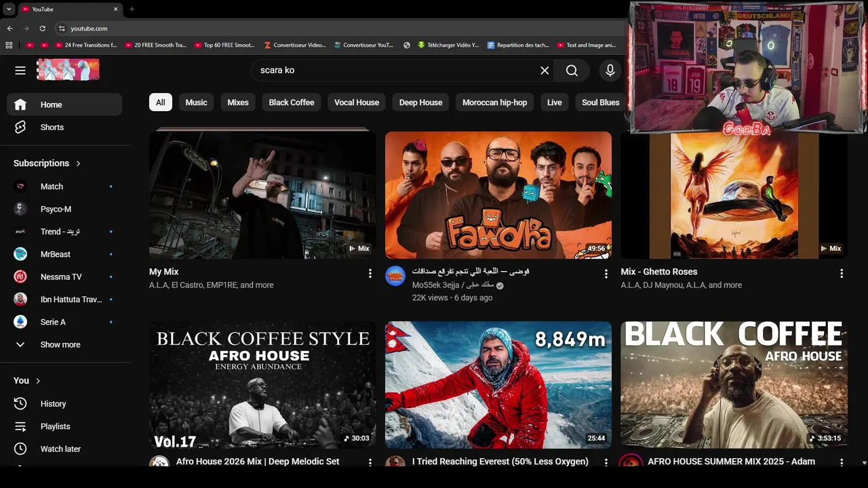Open the tab search dropdown
Image resolution: width=868 pixels, height=488 pixels.
9,9
